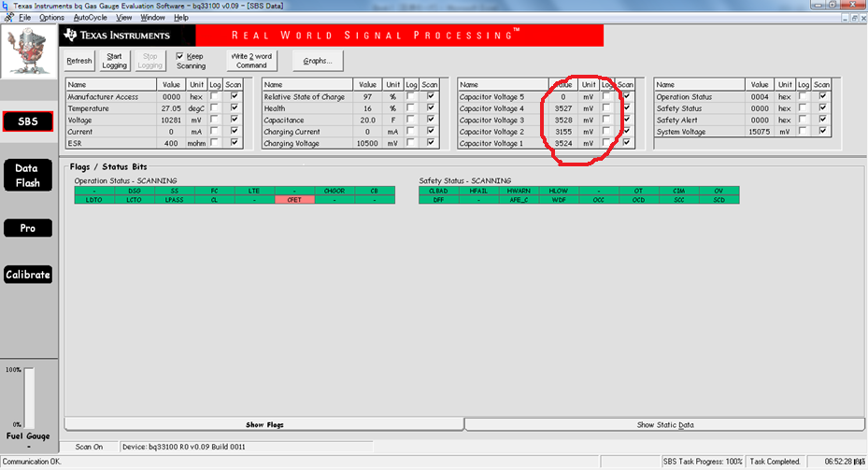
Task: Click the ESR value 400
Action: [171, 143]
